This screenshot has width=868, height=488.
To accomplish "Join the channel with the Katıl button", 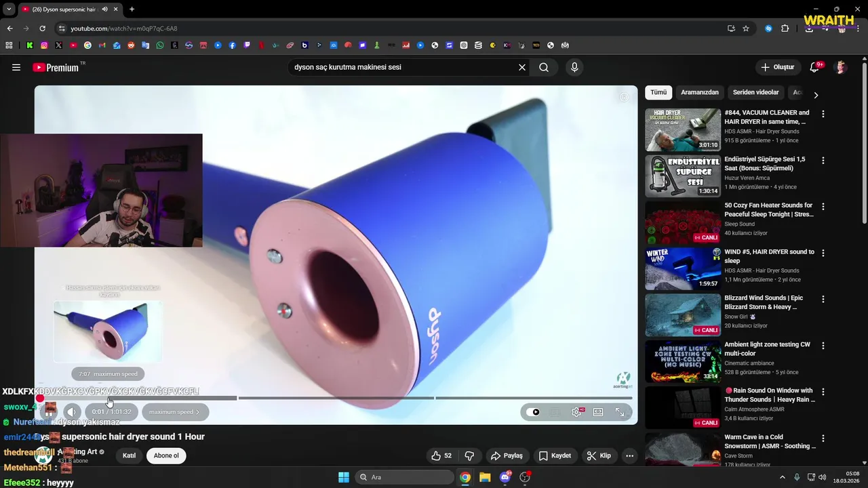I will (129, 455).
